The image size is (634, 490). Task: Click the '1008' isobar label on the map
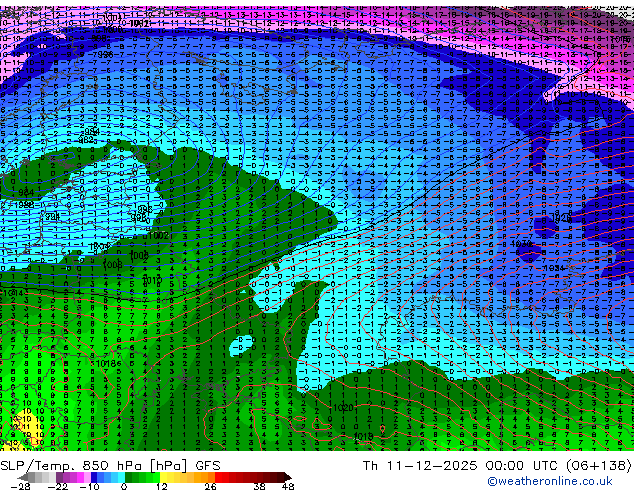point(113,265)
